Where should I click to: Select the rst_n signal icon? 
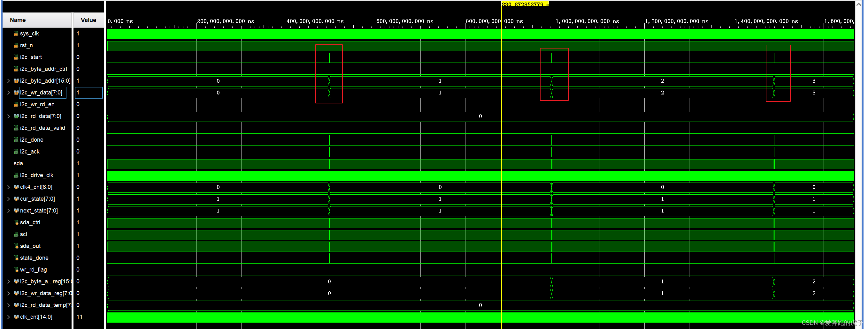coord(16,45)
